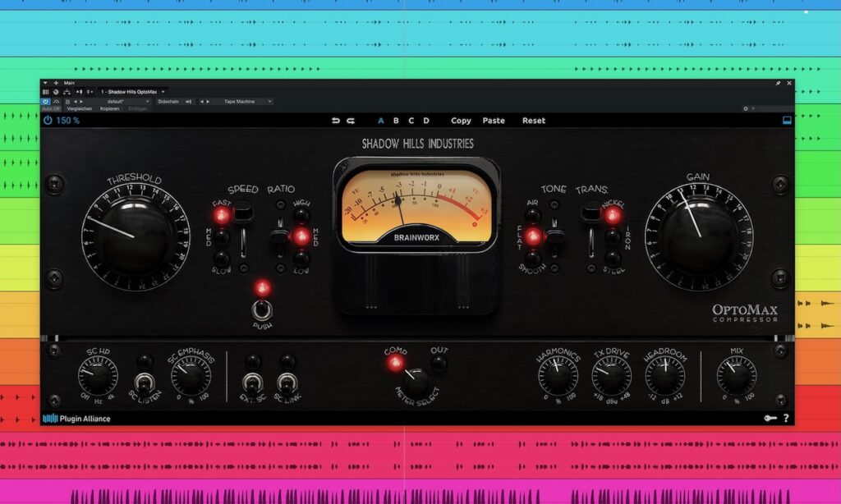Expand the Main window menu arrow
Image resolution: width=841 pixels, height=504 pixels.
pyautogui.click(x=45, y=83)
